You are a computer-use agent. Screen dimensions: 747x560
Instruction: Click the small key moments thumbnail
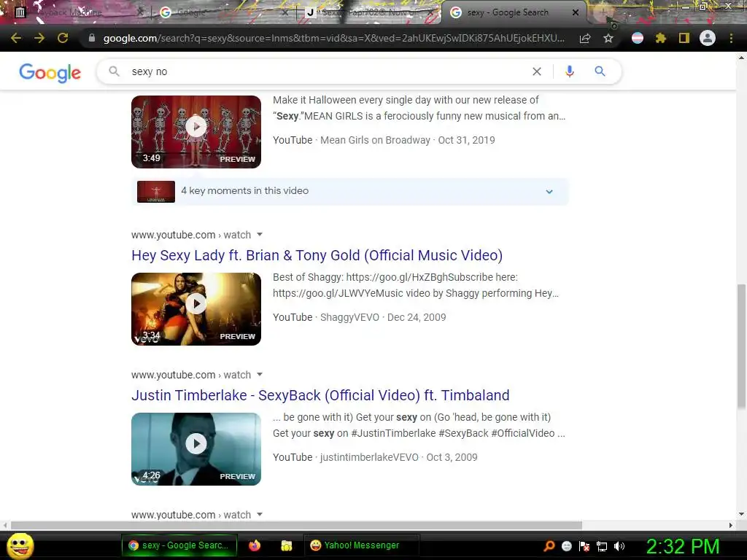click(156, 192)
